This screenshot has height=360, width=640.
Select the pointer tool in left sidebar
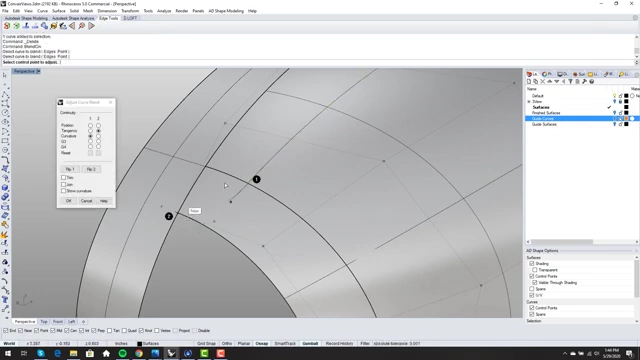click(x=5, y=75)
